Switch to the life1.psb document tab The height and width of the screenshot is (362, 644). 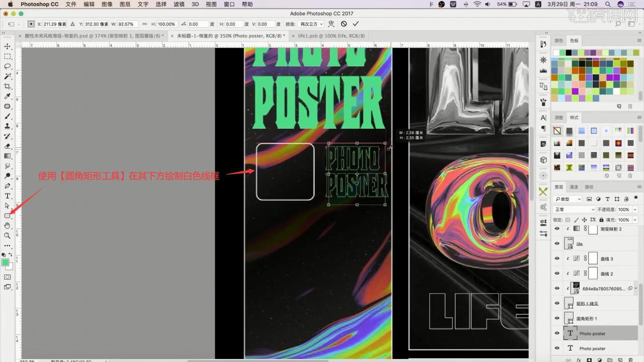pyautogui.click(x=331, y=36)
